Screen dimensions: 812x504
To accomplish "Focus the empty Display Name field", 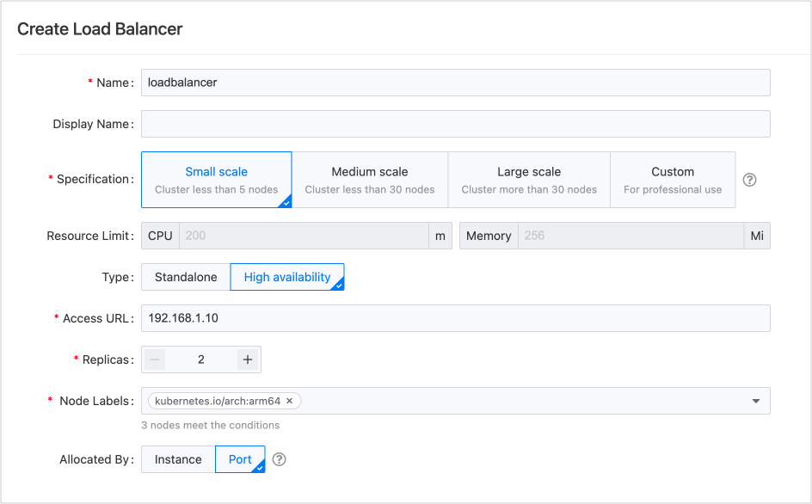I will click(x=455, y=124).
